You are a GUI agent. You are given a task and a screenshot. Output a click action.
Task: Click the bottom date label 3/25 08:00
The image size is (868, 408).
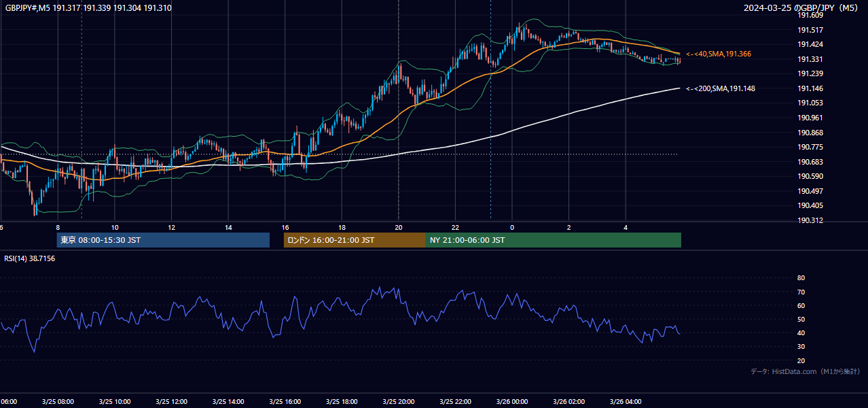(58, 402)
